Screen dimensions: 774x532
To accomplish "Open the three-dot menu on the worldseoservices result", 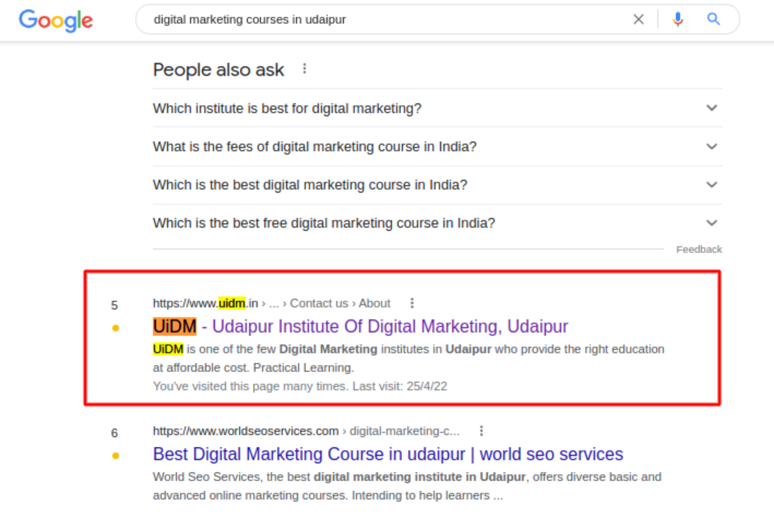I will (x=481, y=430).
